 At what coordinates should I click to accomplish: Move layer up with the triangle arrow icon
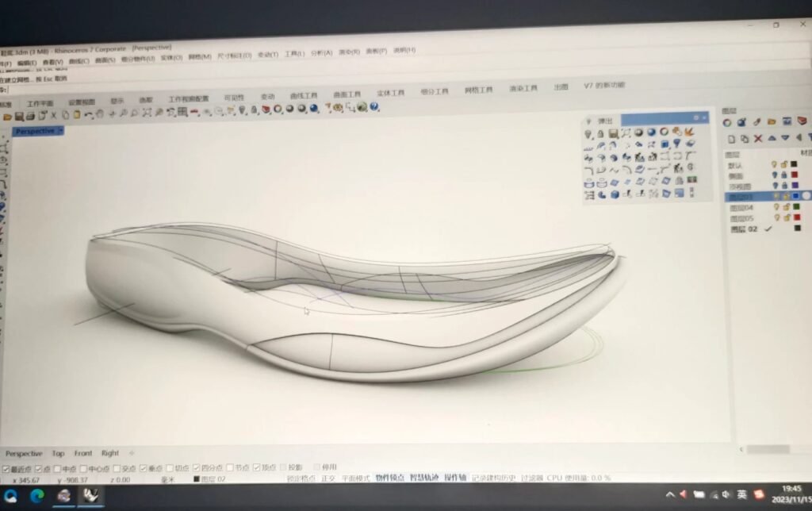(x=771, y=139)
